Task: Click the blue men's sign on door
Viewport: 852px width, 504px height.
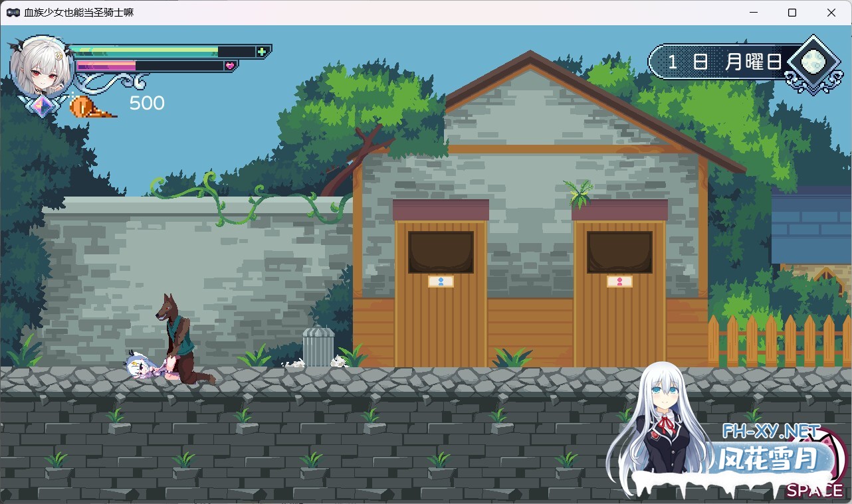Action: (441, 282)
